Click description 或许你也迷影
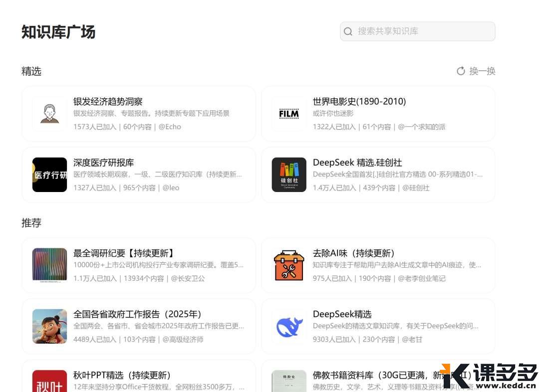Viewport: 539px width, 392px height. pyautogui.click(x=333, y=113)
